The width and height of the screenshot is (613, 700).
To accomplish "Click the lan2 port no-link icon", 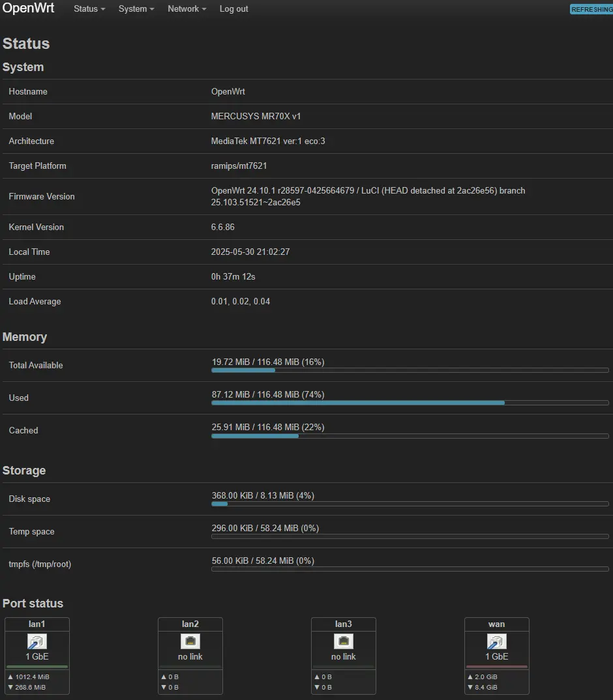I will point(190,641).
